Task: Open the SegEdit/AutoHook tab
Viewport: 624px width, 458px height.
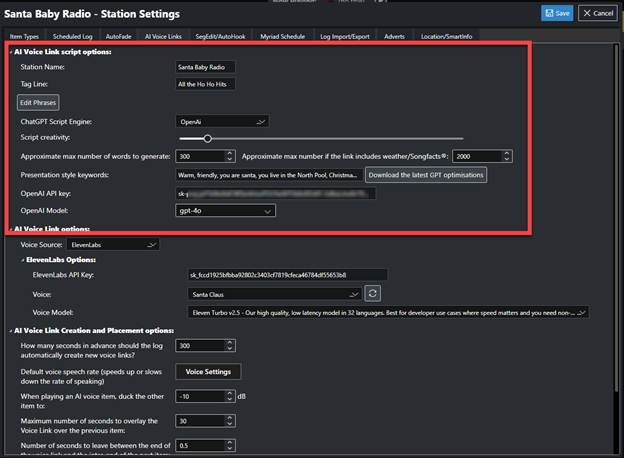Action: pos(220,36)
